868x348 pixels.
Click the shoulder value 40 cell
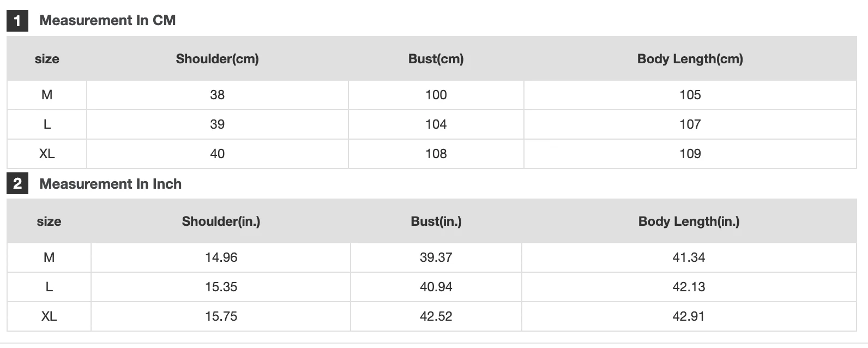pos(217,154)
